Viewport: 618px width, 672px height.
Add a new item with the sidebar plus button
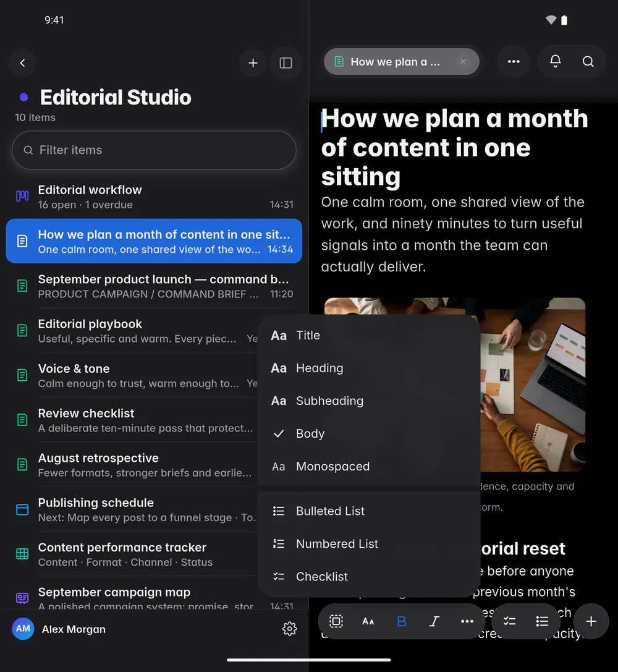(x=253, y=63)
